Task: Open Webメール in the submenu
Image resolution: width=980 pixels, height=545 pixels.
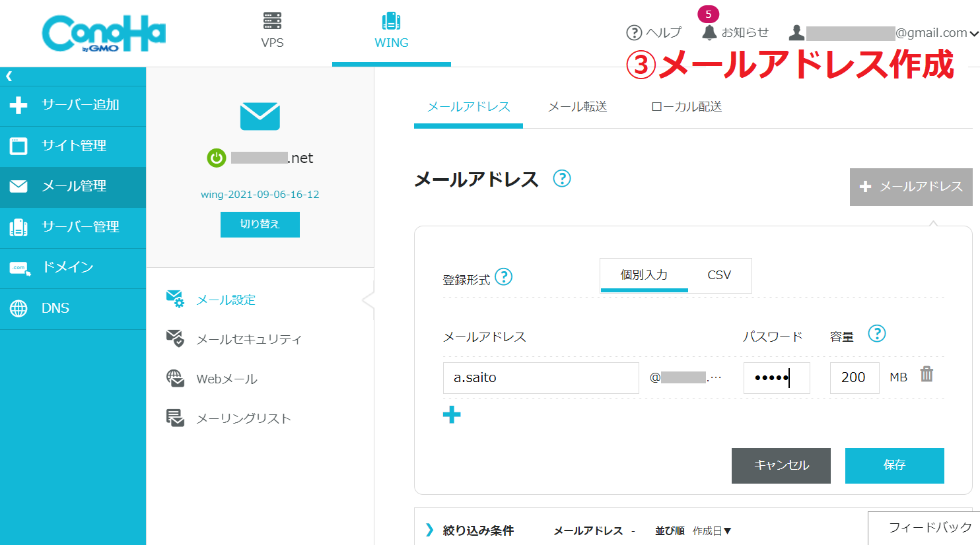Action: click(x=227, y=379)
